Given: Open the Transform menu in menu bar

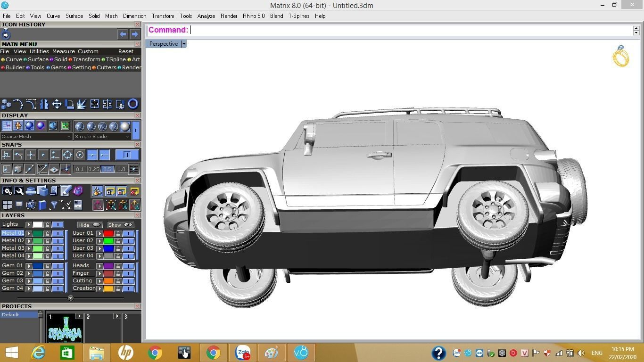Looking at the screenshot, I should pos(163,16).
